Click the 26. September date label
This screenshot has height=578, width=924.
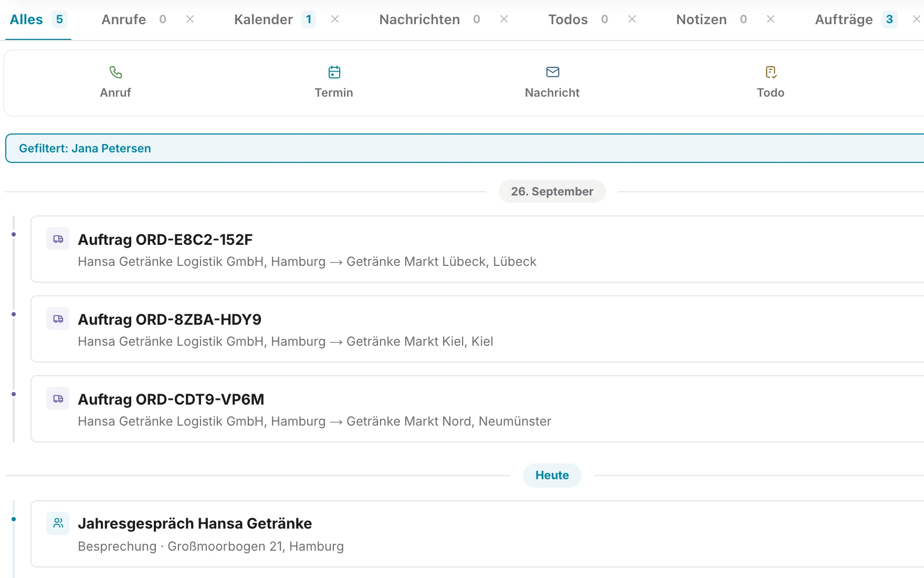pos(552,191)
